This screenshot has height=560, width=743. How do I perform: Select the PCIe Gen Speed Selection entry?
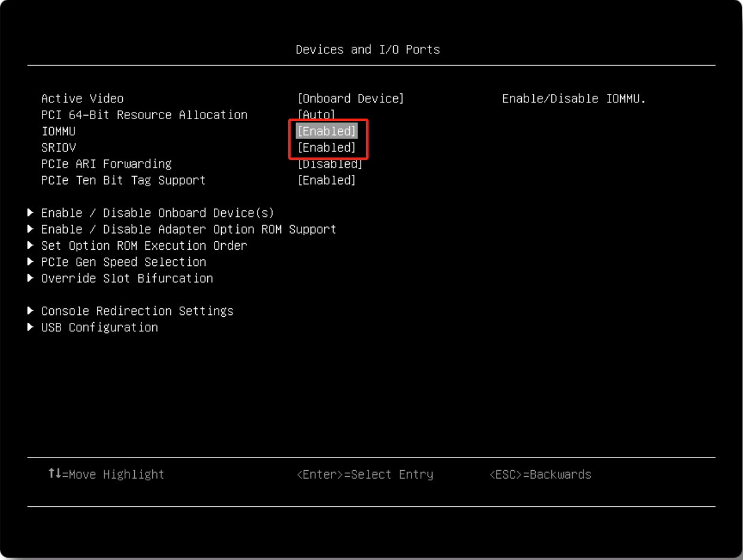(123, 262)
